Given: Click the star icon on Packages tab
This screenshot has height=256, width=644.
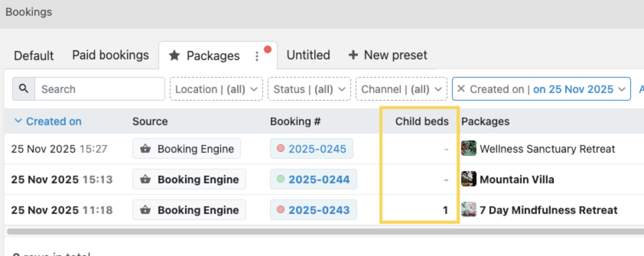Looking at the screenshot, I should coord(174,55).
